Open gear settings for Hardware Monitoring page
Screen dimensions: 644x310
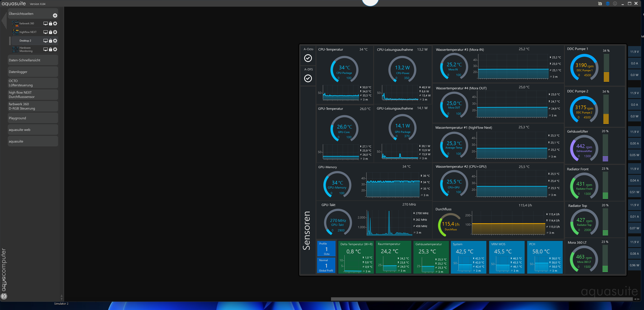[55, 49]
